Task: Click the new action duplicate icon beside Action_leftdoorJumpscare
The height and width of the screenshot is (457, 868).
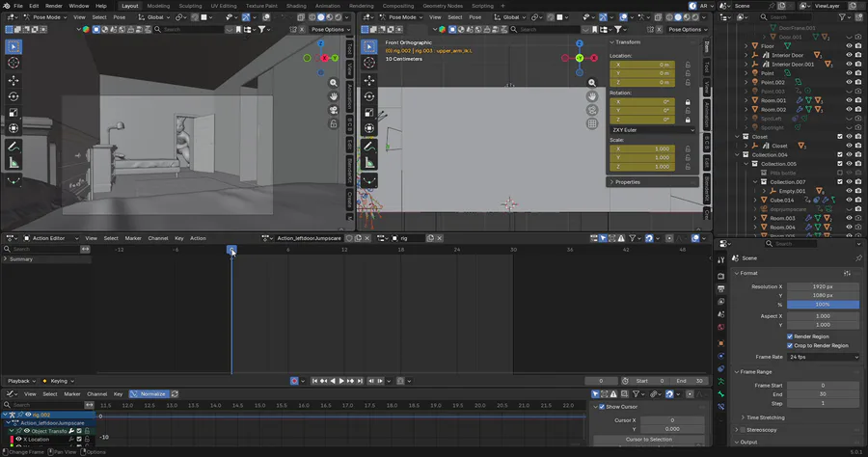Action: click(358, 238)
